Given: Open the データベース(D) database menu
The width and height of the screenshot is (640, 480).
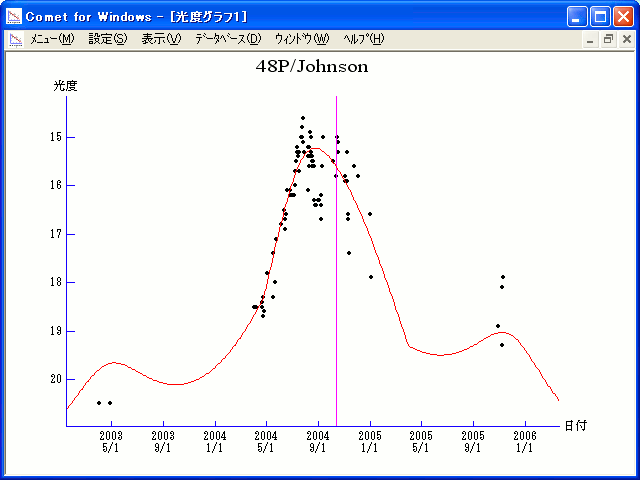Looking at the screenshot, I should coord(227,39).
